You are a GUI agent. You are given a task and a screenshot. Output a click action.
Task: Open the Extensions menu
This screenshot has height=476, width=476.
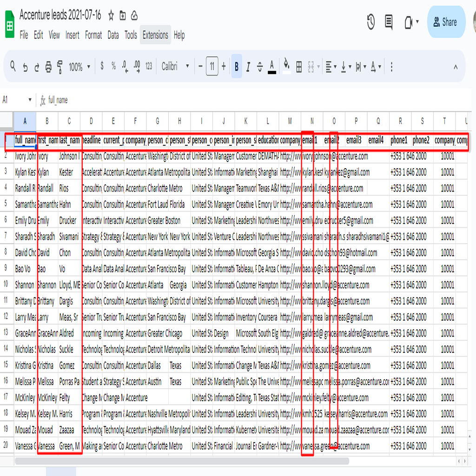pyautogui.click(x=155, y=35)
